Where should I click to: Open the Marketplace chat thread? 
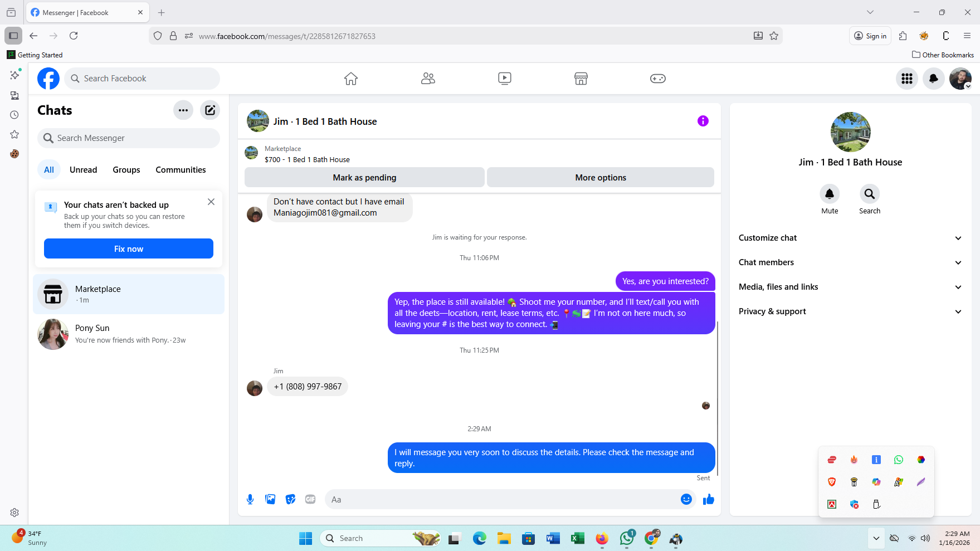tap(129, 294)
